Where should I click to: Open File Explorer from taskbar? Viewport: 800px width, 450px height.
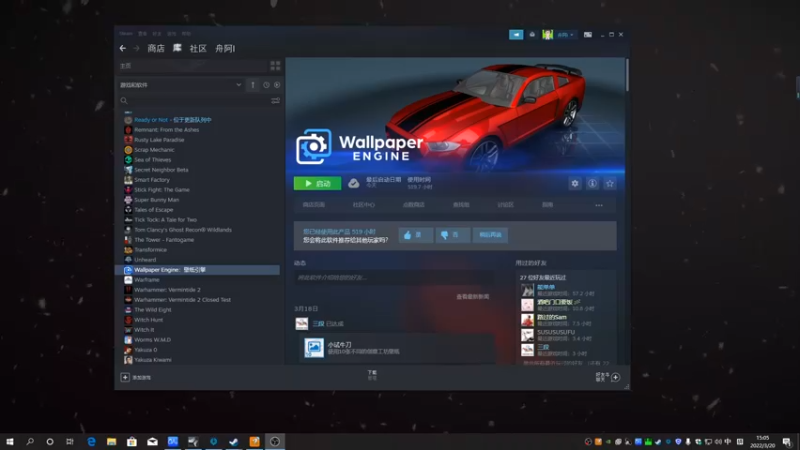[111, 442]
